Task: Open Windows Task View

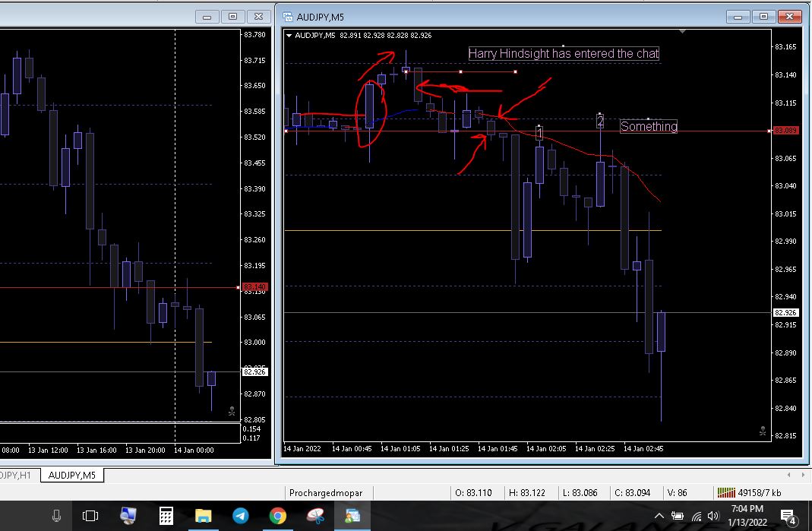Action: pyautogui.click(x=90, y=516)
